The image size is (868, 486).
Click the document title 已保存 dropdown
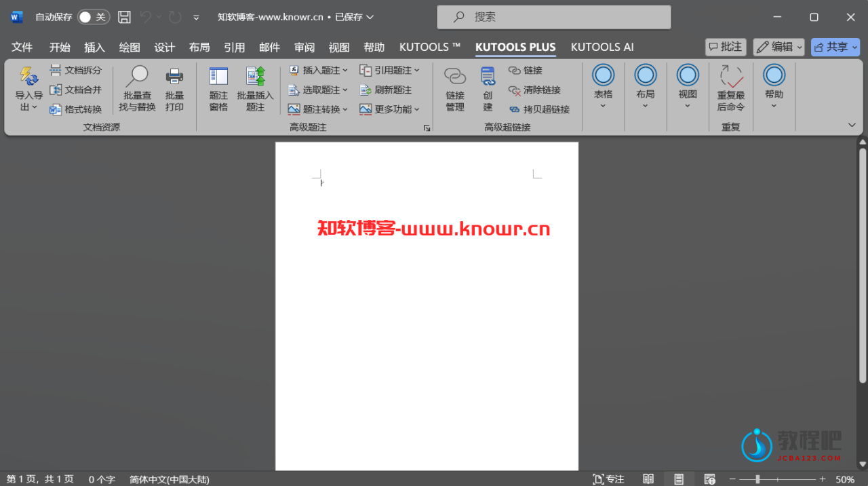coord(355,17)
